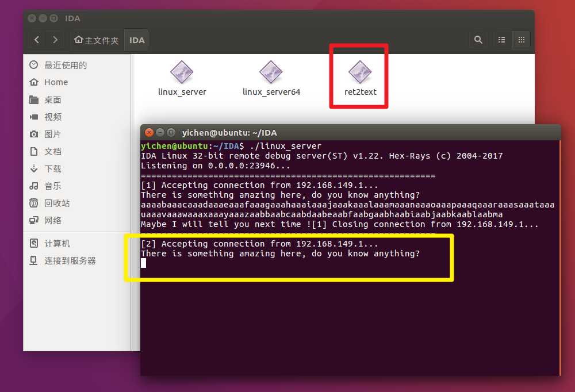Screen dimensions: 575x392
Task: Select the IDA path breadcrumb
Action: [137, 40]
